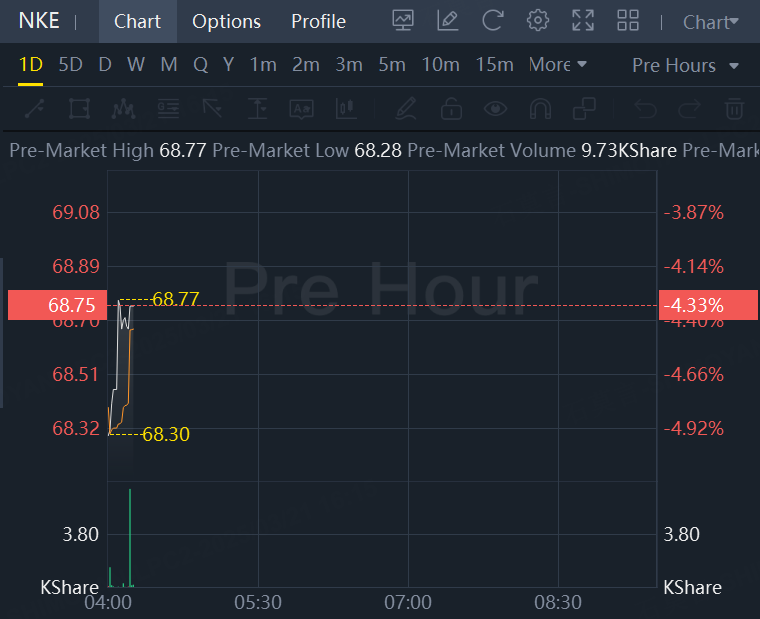Open chart settings gear icon

[538, 21]
